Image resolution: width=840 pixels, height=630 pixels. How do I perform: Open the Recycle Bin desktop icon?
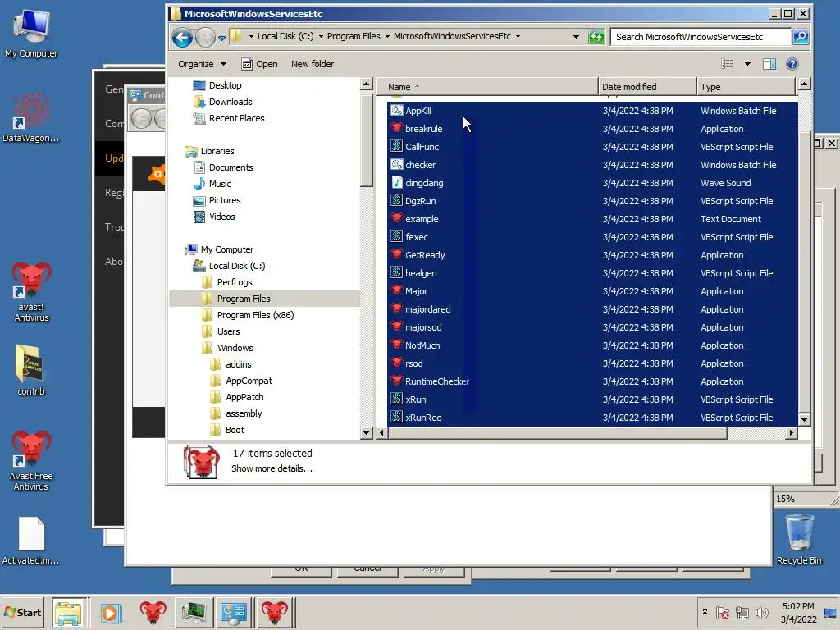coord(799,540)
